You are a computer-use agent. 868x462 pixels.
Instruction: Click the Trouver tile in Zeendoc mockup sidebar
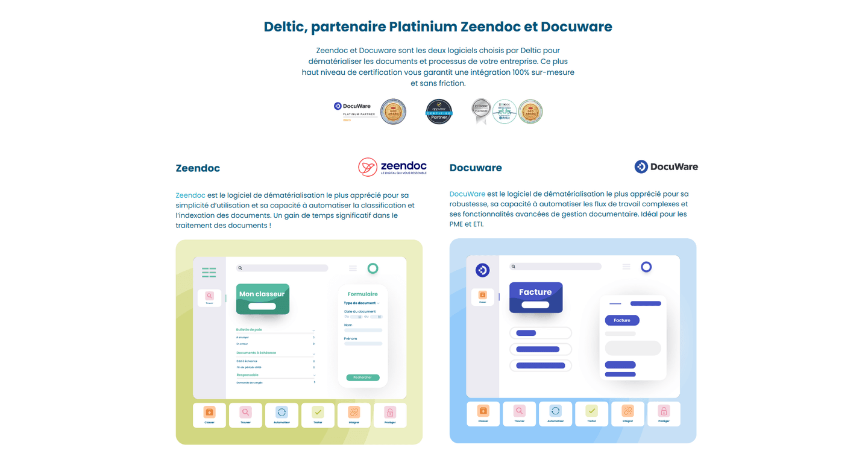click(209, 298)
